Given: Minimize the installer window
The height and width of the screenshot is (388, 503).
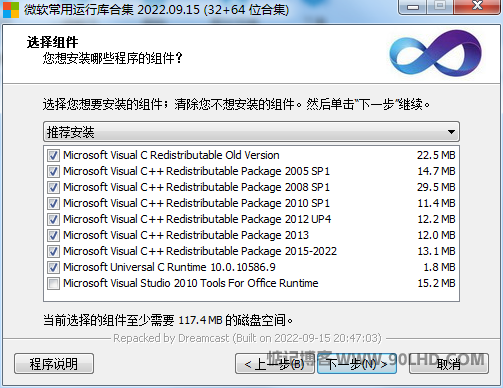Looking at the screenshot, I should coord(413,7).
